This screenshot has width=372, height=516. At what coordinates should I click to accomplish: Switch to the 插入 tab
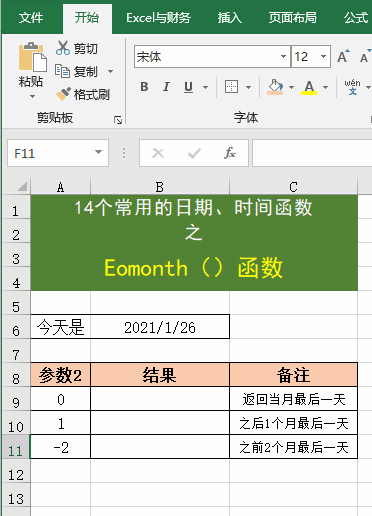[x=230, y=18]
